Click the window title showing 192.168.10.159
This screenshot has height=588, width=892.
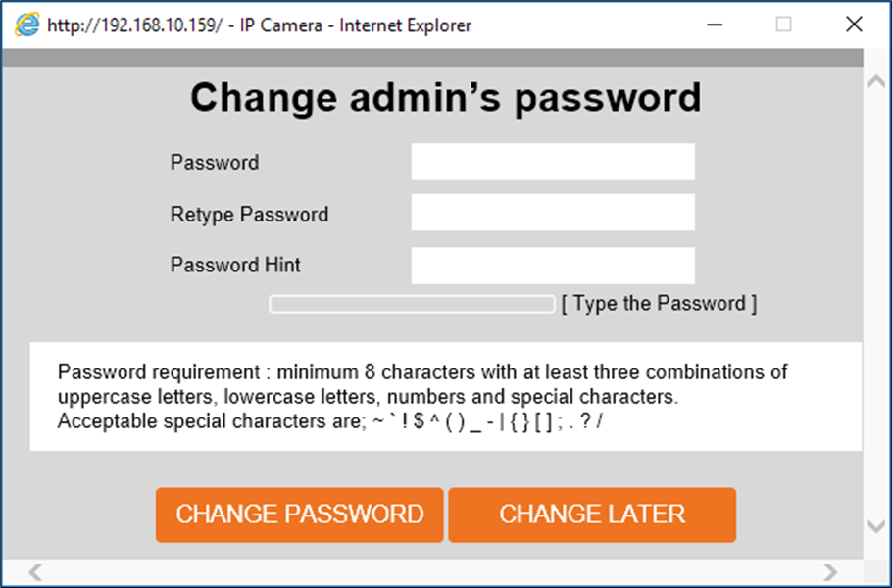(259, 25)
